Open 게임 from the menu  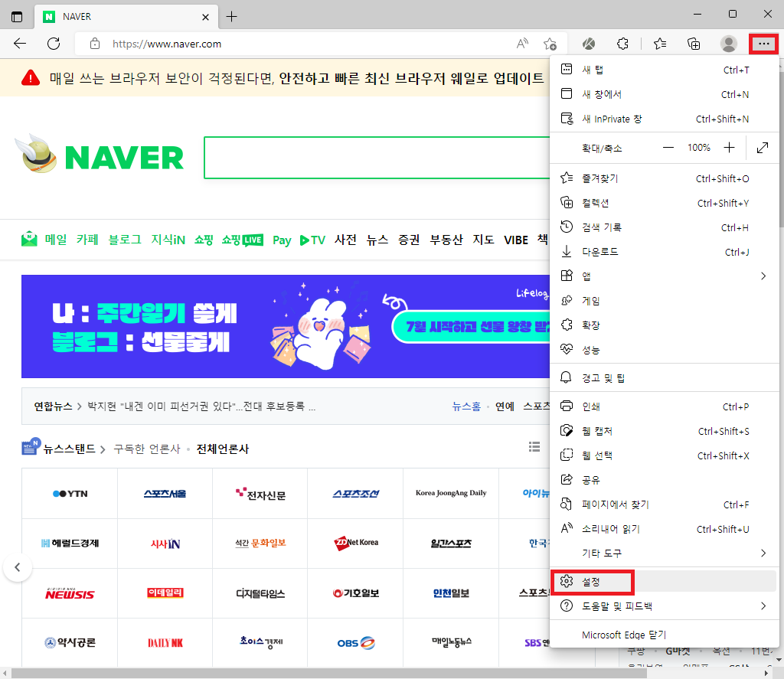pyautogui.click(x=664, y=301)
